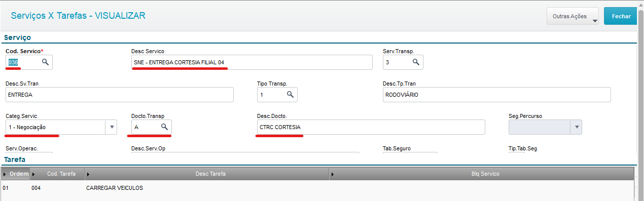Click the Desc.Sv.Tran field showing ENTREGA

119,95
